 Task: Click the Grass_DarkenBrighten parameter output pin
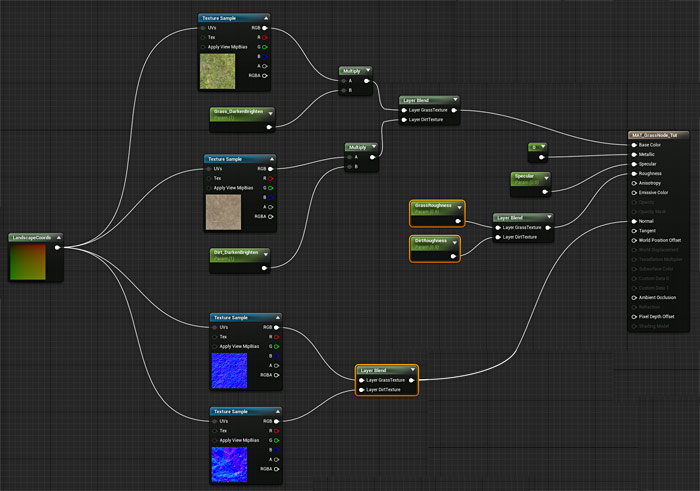pos(268,126)
